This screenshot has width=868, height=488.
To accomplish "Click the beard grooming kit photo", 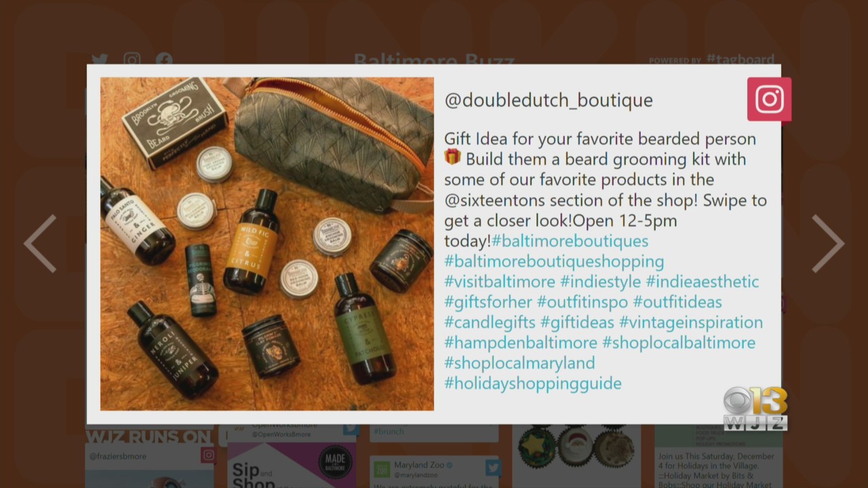I will click(267, 244).
